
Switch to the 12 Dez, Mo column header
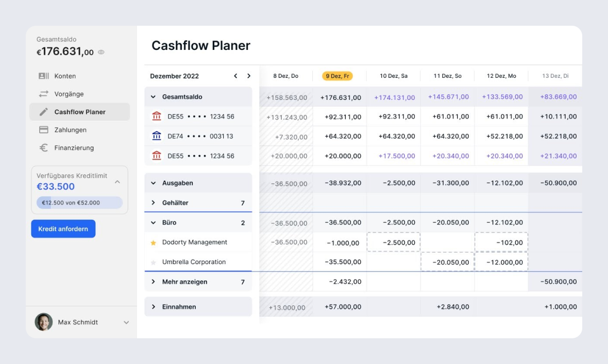(x=500, y=75)
